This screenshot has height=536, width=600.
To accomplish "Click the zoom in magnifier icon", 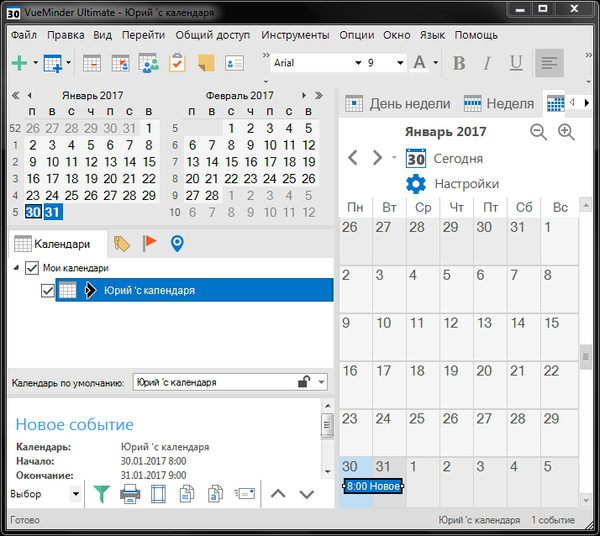I will 566,132.
